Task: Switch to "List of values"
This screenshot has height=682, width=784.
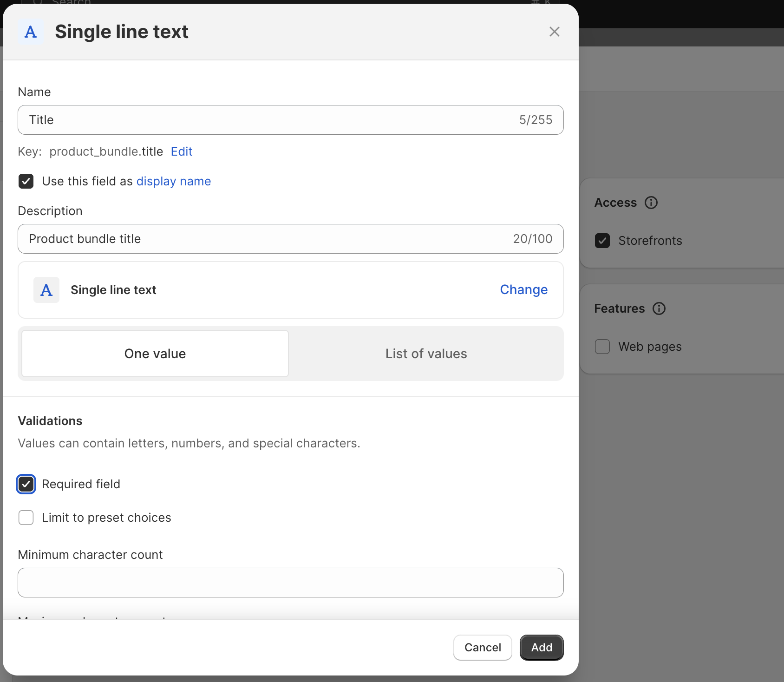Action: [x=425, y=354]
